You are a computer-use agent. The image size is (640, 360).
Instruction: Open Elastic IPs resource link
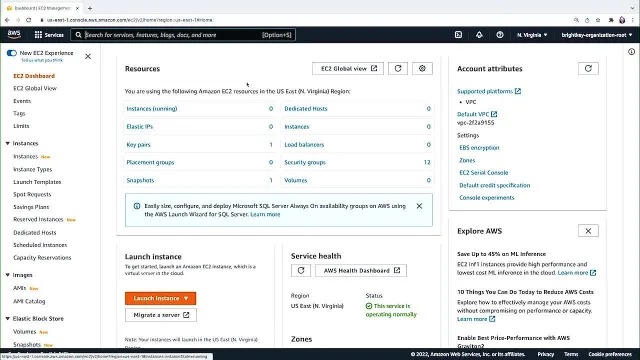[x=140, y=127]
